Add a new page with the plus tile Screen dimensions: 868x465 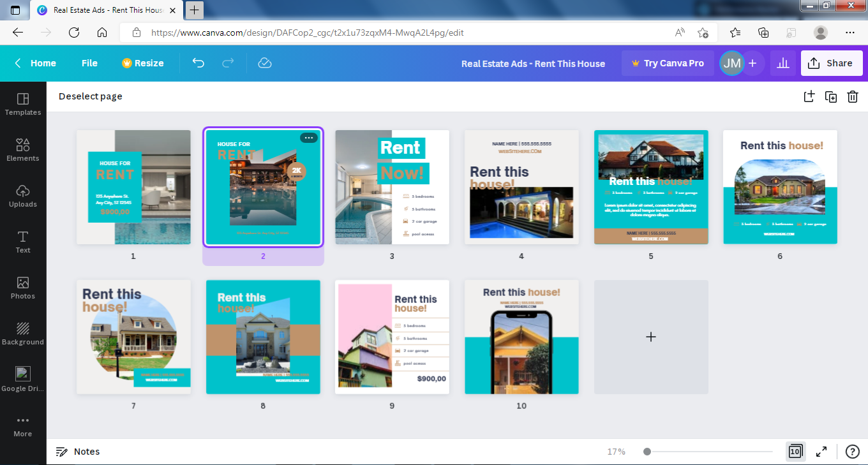tap(651, 337)
